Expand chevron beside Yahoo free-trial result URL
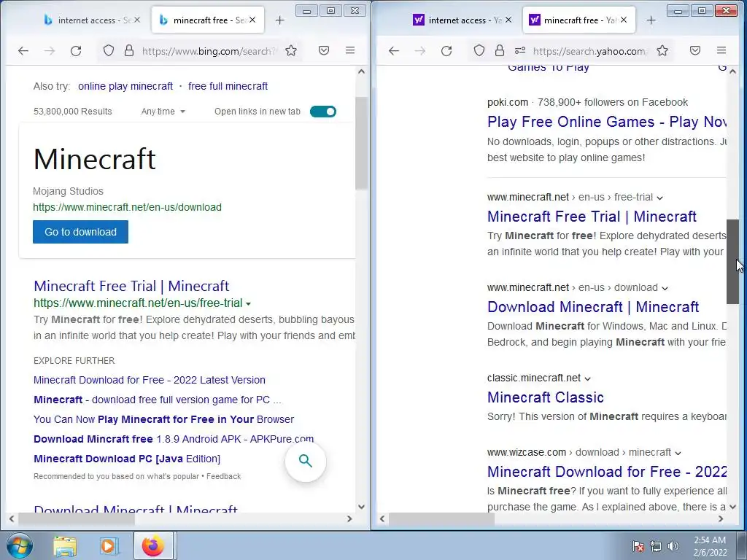The image size is (747, 560). (659, 198)
